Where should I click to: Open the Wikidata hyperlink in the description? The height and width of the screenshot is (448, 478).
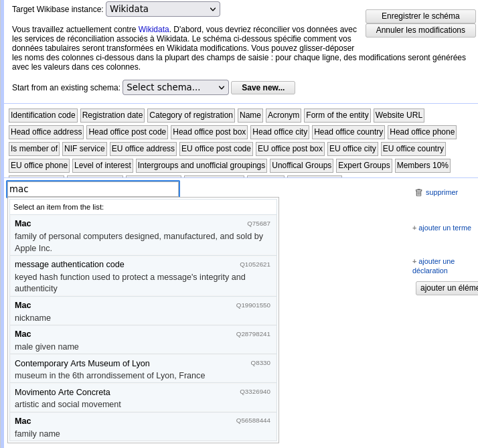pos(154,29)
